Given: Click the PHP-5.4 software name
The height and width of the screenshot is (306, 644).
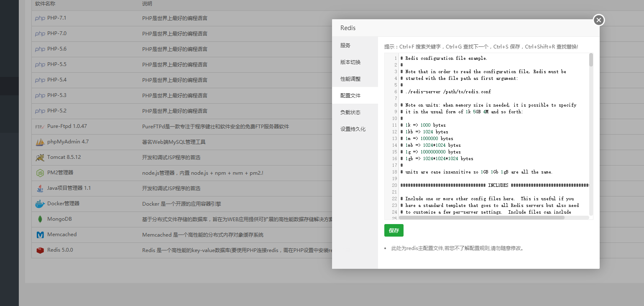Looking at the screenshot, I should 57,80.
